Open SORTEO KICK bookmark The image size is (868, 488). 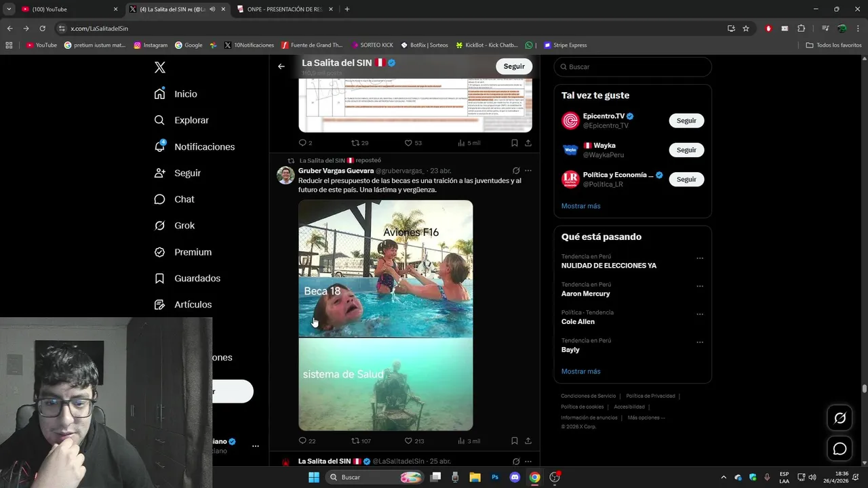pyautogui.click(x=372, y=45)
